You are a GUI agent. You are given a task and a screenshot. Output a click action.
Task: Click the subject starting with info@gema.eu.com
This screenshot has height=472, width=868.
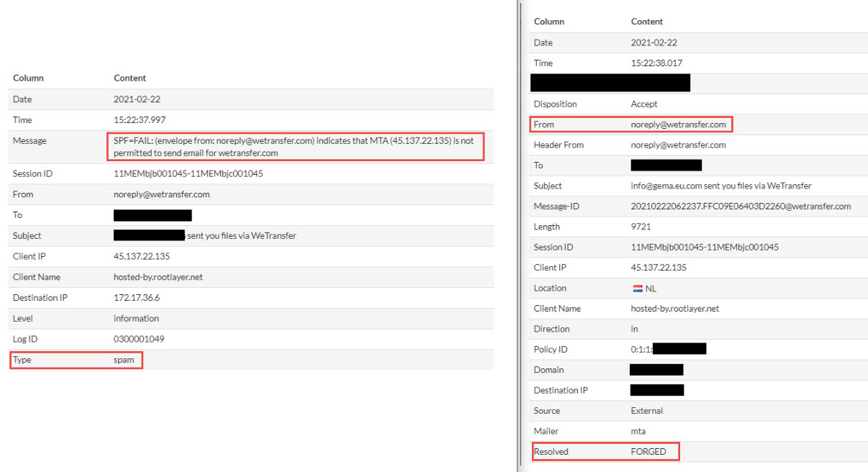(x=721, y=186)
